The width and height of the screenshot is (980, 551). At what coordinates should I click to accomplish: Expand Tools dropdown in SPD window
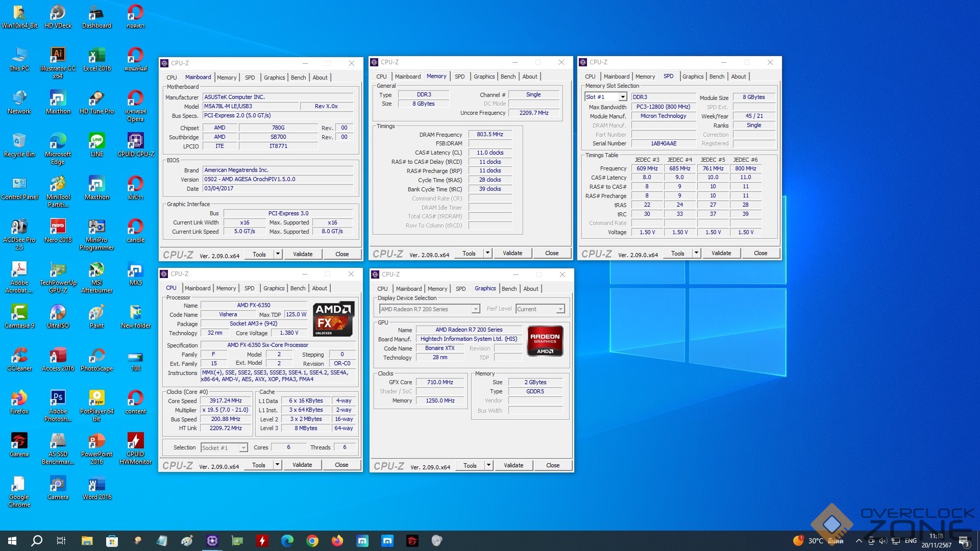(696, 253)
